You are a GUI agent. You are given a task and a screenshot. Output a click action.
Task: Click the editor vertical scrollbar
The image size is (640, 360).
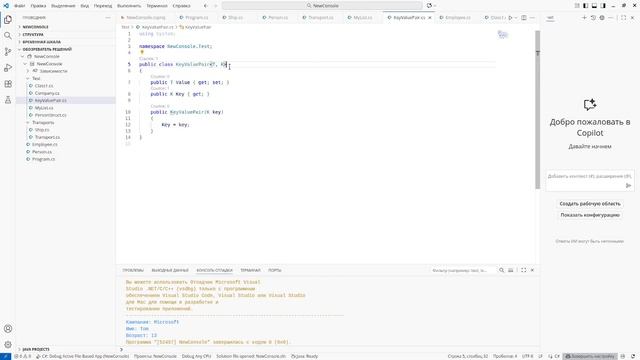538,110
